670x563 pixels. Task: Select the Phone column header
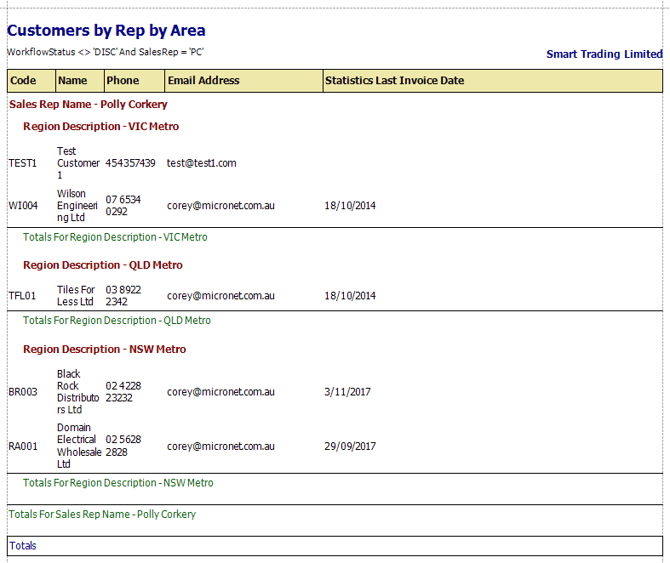[123, 81]
